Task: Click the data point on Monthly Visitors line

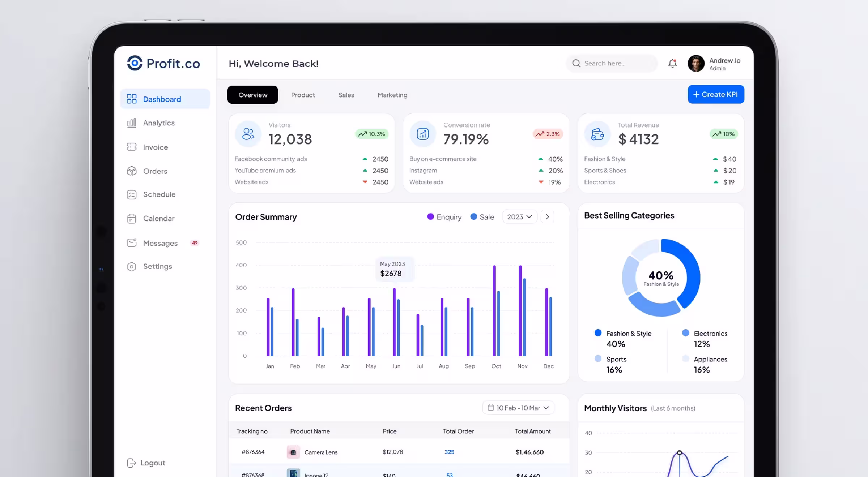Action: (x=680, y=452)
